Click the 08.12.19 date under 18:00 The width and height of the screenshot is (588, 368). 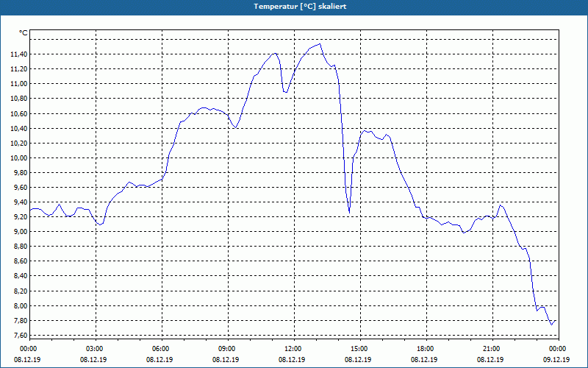click(x=424, y=359)
